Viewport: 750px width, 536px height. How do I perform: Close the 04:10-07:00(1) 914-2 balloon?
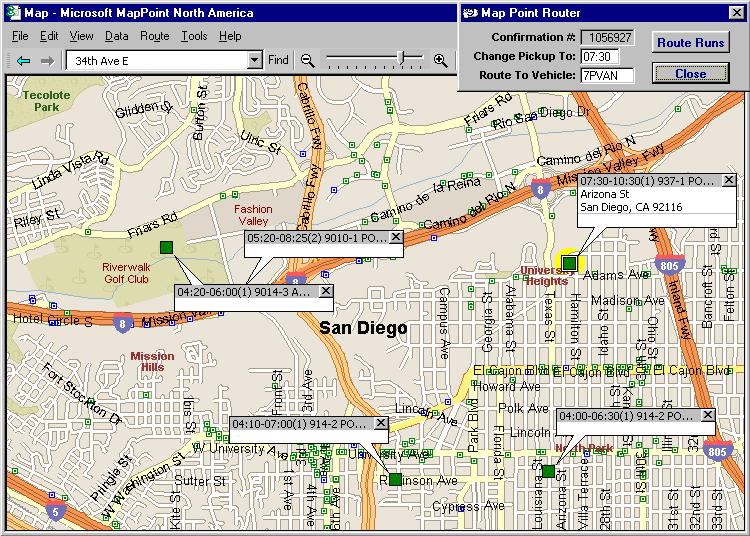tap(381, 423)
